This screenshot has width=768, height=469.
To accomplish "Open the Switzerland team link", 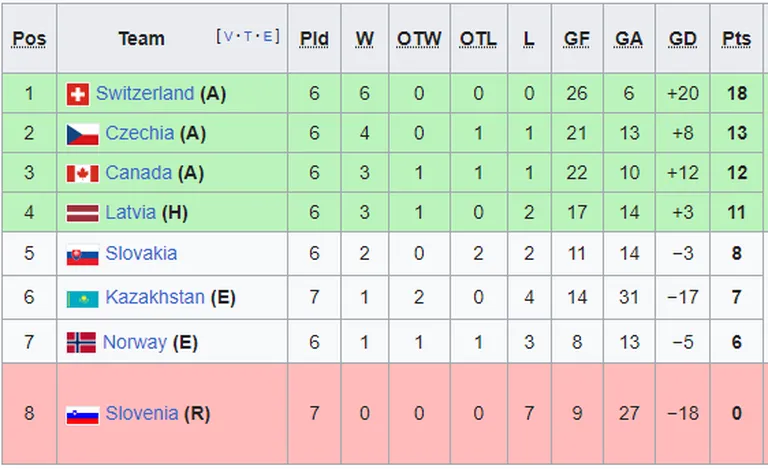I will click(x=145, y=94).
